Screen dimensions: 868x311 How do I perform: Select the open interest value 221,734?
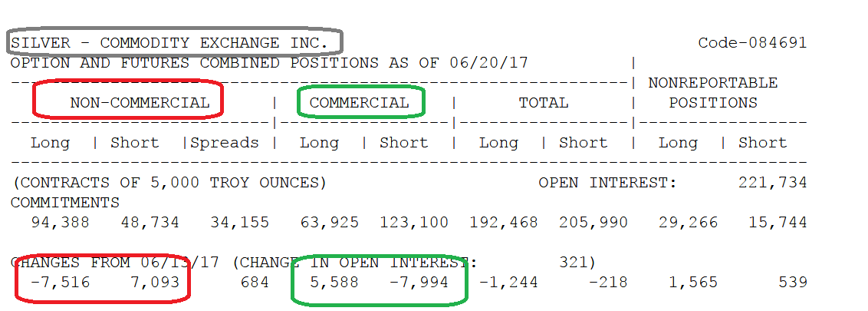coord(773,183)
